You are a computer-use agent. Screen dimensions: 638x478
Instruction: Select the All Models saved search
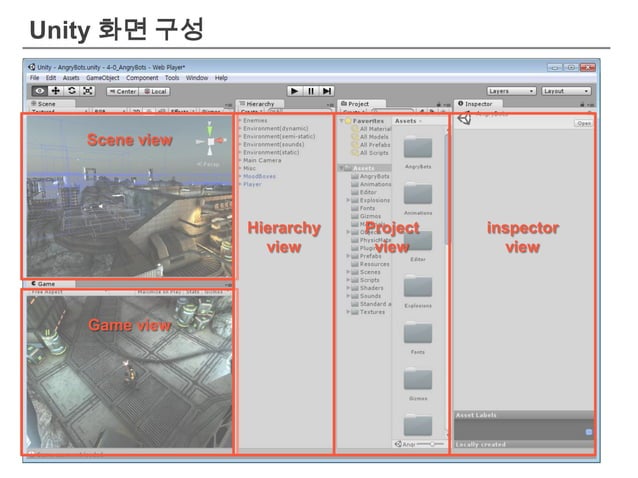point(369,137)
